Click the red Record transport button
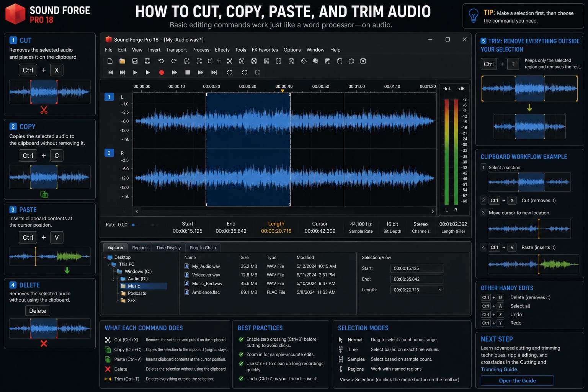This screenshot has width=588, height=392. point(162,72)
